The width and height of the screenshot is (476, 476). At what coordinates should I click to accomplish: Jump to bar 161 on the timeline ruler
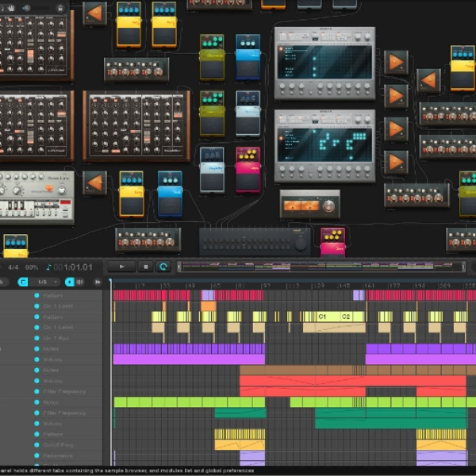(x=369, y=286)
